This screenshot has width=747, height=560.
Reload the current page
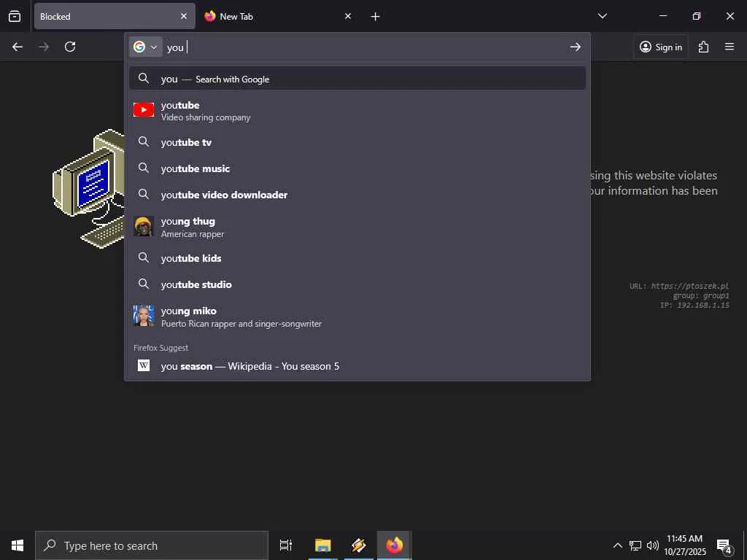coord(70,47)
